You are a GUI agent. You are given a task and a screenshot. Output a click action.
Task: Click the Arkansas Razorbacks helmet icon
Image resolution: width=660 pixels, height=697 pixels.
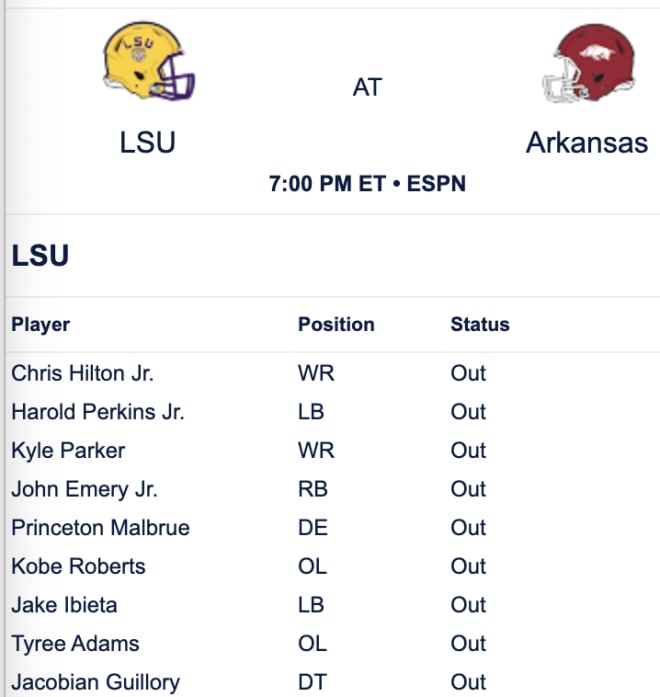(589, 63)
